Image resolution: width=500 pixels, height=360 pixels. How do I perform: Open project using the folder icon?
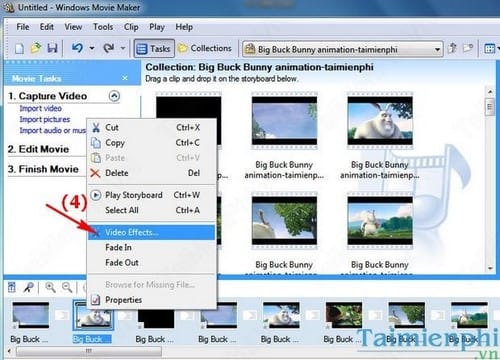[x=36, y=49]
